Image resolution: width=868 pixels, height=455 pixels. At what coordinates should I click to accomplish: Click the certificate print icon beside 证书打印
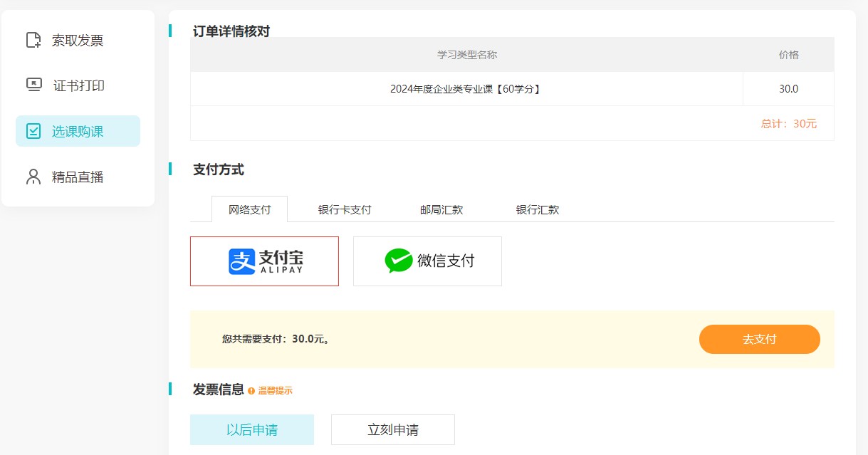pos(33,85)
